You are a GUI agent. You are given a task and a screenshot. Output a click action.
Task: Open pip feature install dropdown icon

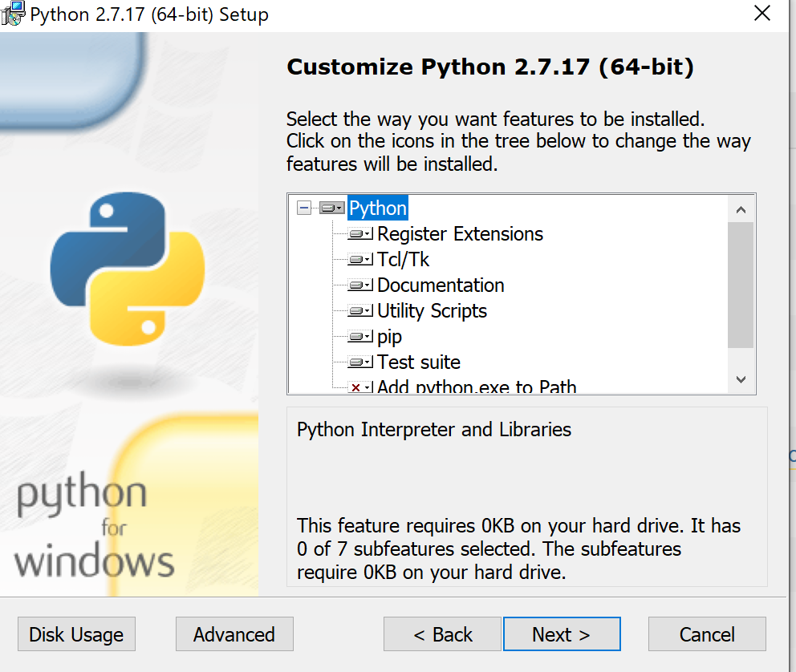pos(360,336)
